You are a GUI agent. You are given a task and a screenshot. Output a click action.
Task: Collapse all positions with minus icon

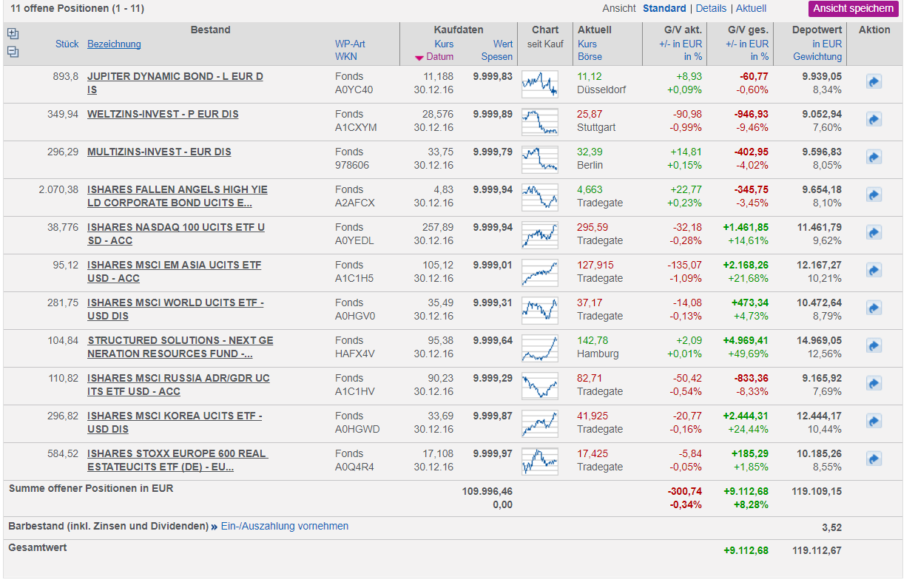point(13,52)
